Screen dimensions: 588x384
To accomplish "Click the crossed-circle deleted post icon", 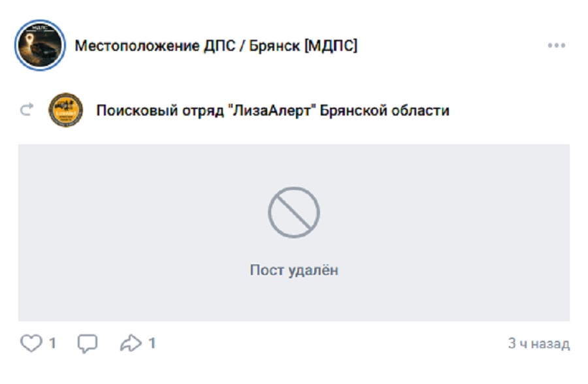I will click(x=293, y=212).
